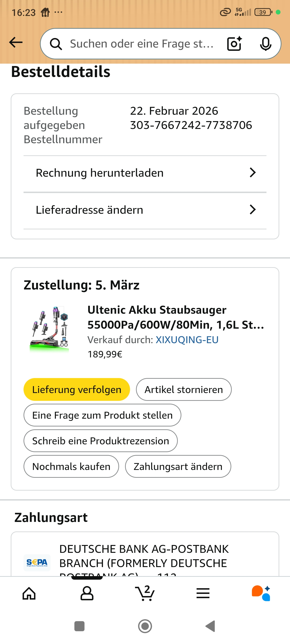
Task: Open the account profile icon
Action: point(87,593)
